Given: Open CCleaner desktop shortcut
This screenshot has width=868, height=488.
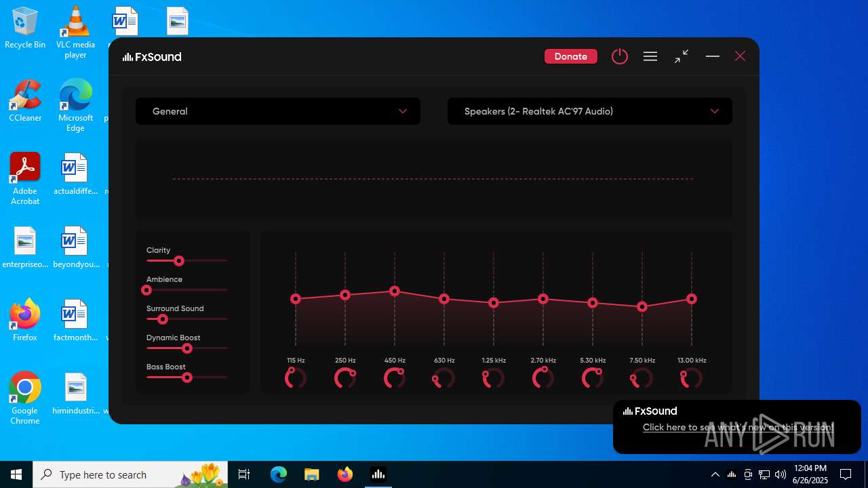Looking at the screenshot, I should click(25, 101).
